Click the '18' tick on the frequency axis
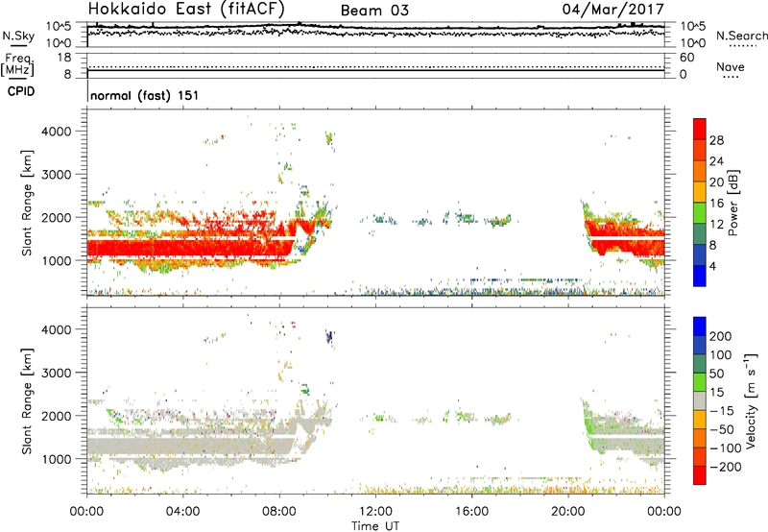 [x=64, y=58]
